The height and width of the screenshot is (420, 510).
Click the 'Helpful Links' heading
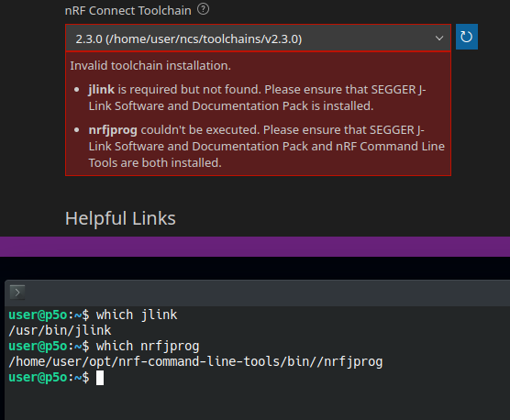120,218
